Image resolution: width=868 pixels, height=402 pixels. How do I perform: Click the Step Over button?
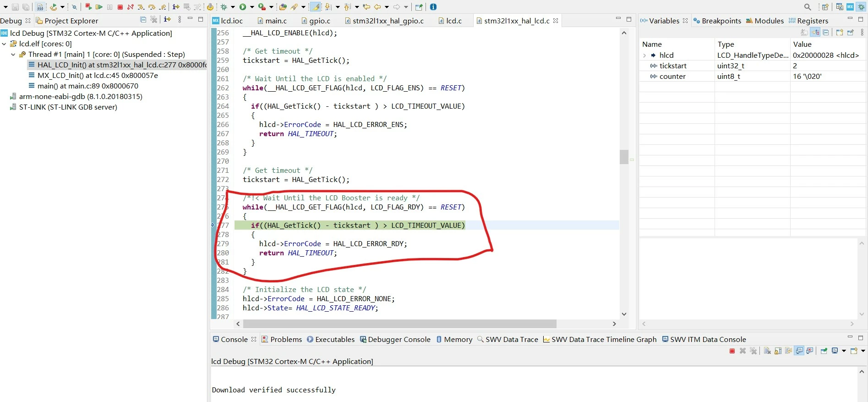coord(152,7)
